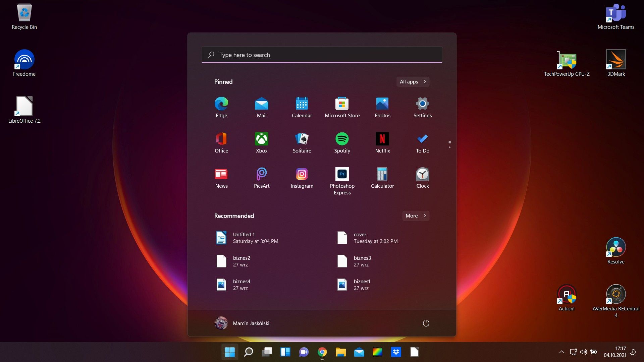Click the Type here to search field
Viewport: 644px width, 362px height.
click(x=322, y=55)
